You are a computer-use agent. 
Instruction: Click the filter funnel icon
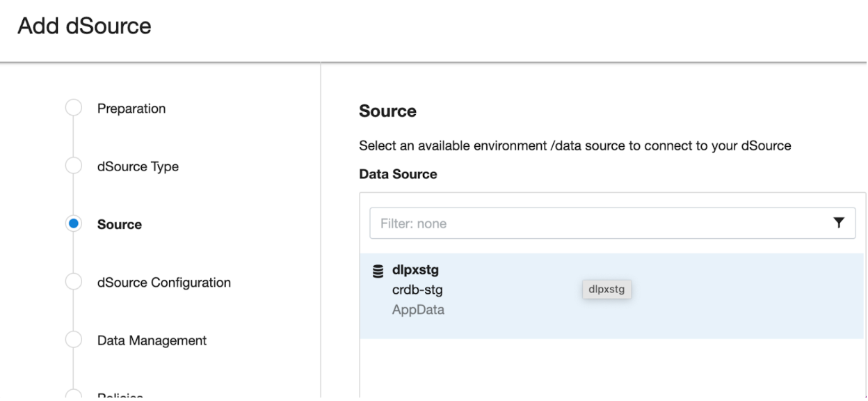(839, 223)
